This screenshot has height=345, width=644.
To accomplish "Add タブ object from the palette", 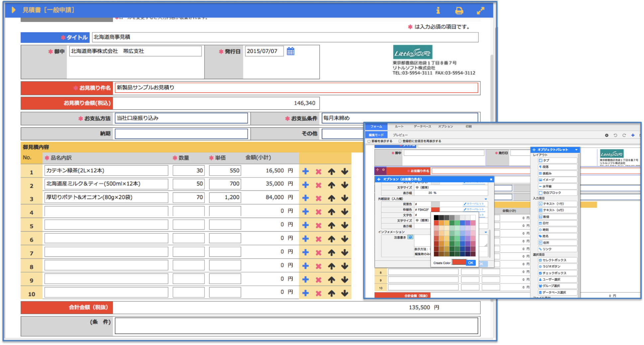I will [x=557, y=160].
